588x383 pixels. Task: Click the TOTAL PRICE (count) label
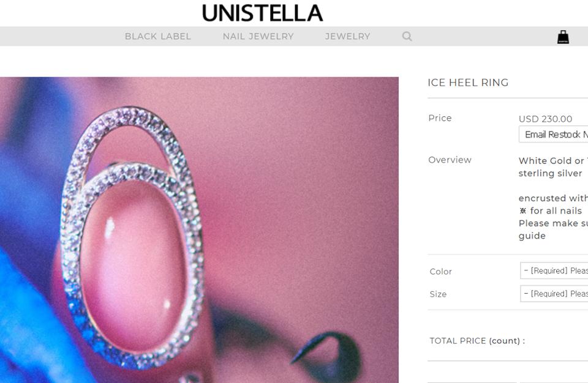[477, 341]
